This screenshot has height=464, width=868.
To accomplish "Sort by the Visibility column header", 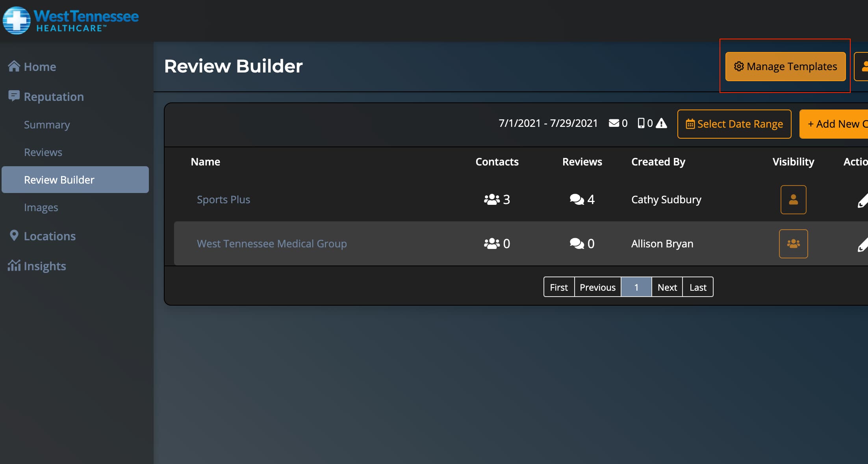I will (x=793, y=161).
